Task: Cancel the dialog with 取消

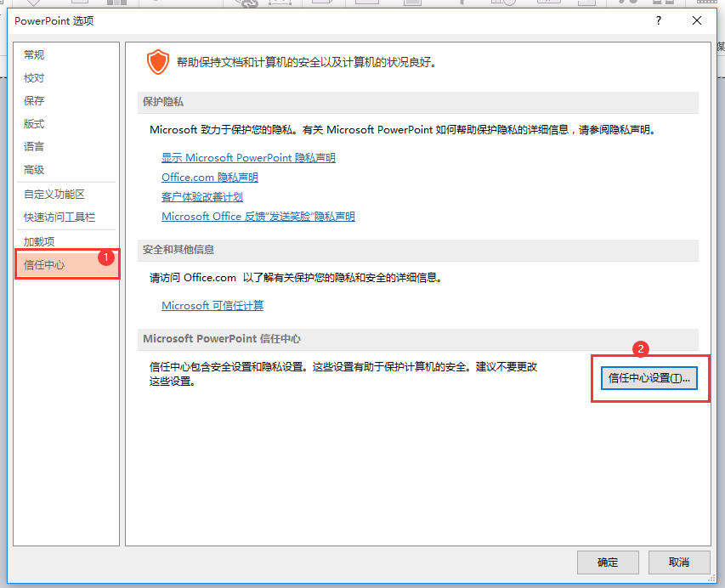Action: pos(679,563)
